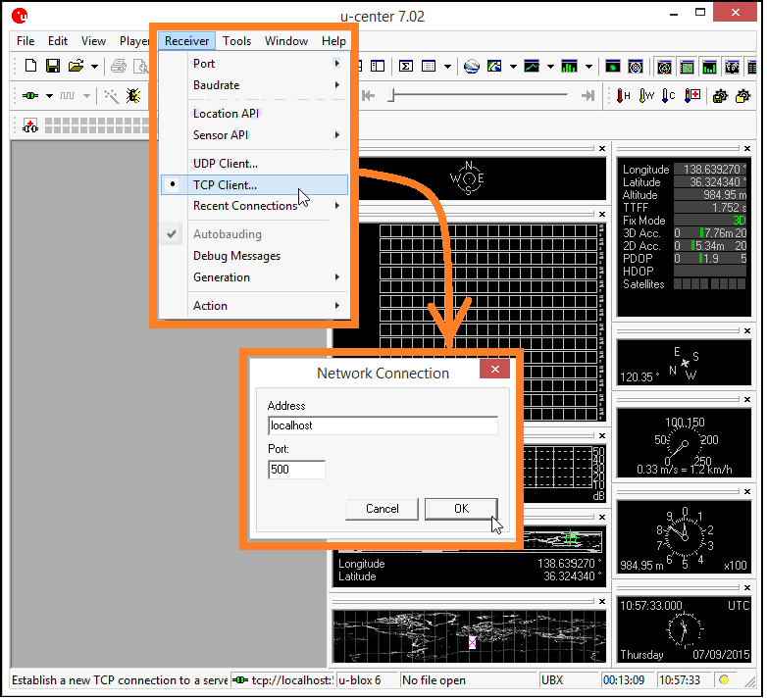Click the receiver connection plug icon
The image size is (767, 700).
[x=29, y=96]
